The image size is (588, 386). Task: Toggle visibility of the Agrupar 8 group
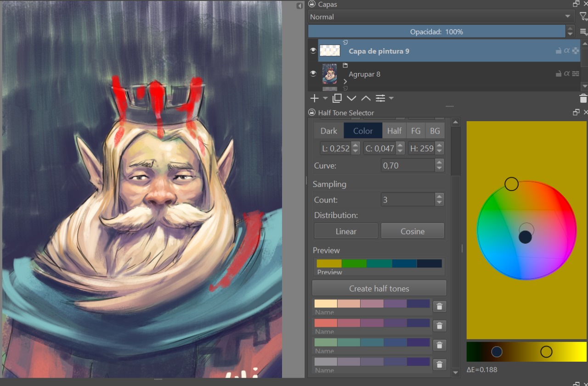[313, 73]
